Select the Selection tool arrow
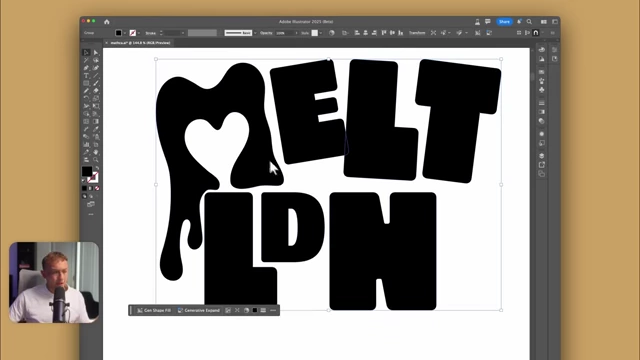Viewport: 640px width, 360px height. tap(86, 53)
